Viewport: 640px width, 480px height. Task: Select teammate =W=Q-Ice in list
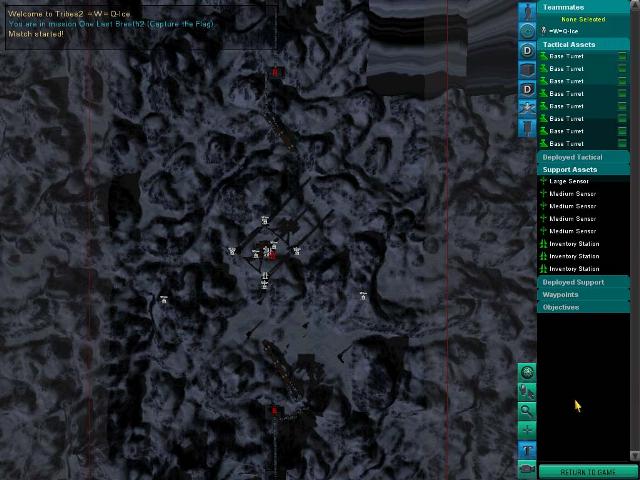pos(583,31)
